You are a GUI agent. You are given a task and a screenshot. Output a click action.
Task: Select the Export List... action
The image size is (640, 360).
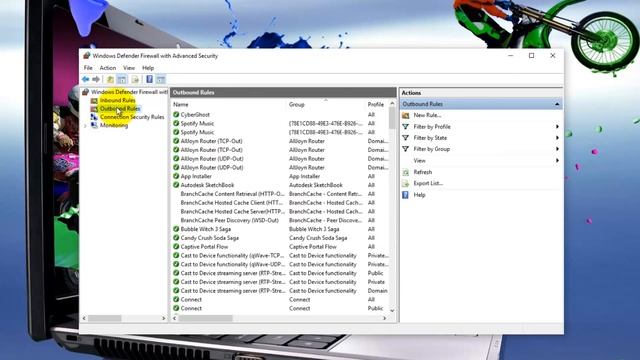click(x=428, y=183)
